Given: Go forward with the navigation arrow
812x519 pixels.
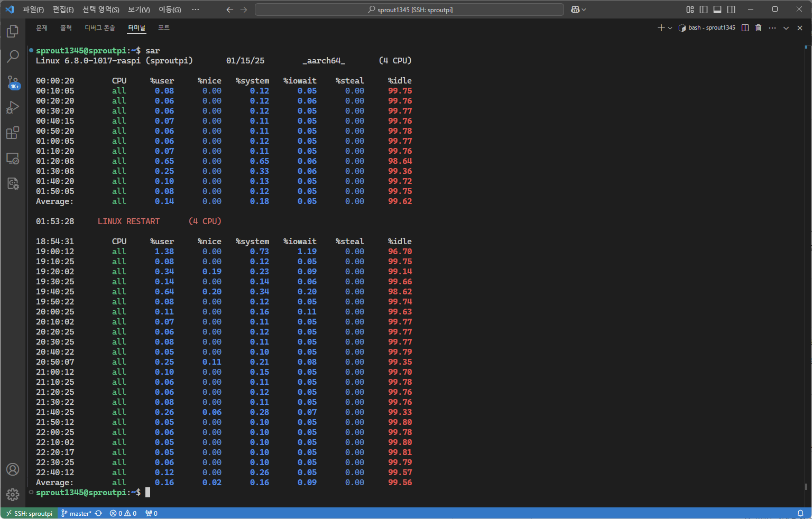Looking at the screenshot, I should [x=244, y=10].
